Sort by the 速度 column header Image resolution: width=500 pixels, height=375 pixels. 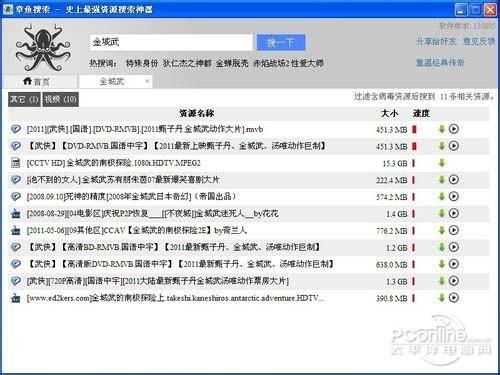(421, 113)
